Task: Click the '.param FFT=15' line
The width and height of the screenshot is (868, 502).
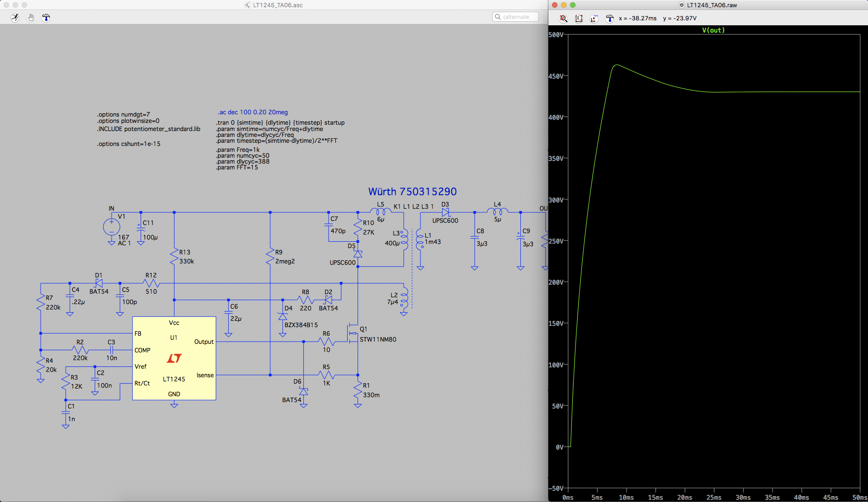Action: [237, 167]
